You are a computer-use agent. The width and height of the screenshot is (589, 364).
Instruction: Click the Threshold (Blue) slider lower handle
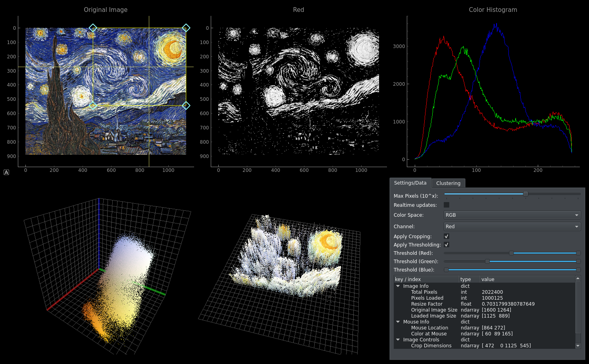point(446,270)
